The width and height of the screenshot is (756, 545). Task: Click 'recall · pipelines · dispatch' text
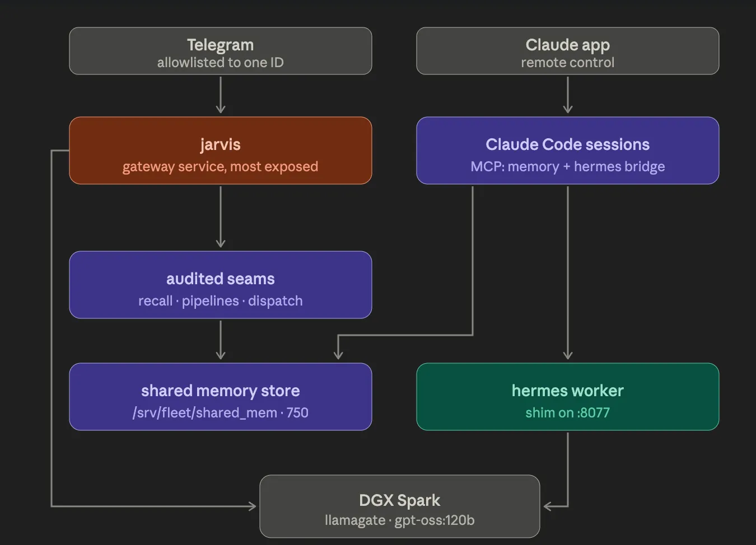[x=221, y=301]
